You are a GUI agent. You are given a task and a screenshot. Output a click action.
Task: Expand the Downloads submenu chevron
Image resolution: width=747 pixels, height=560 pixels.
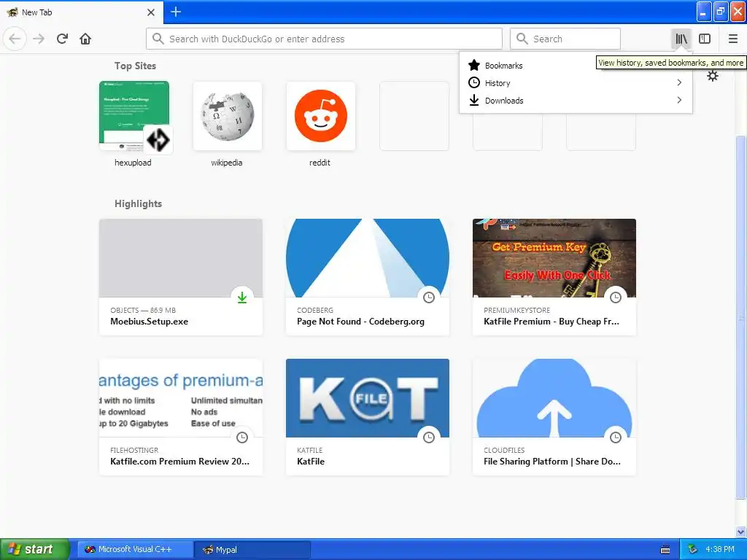679,100
